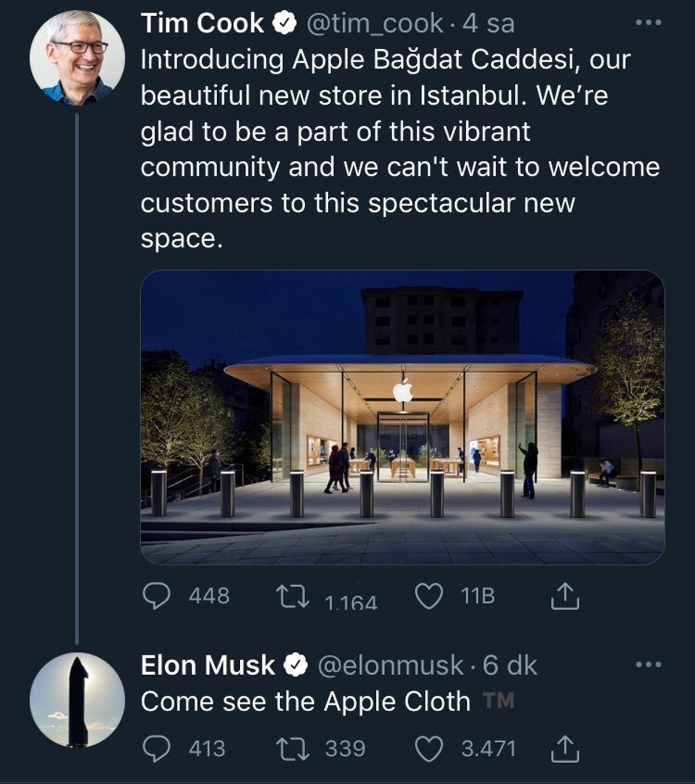The height and width of the screenshot is (784, 695).
Task: Reply to Elon Musk's tweet
Action: [x=156, y=749]
